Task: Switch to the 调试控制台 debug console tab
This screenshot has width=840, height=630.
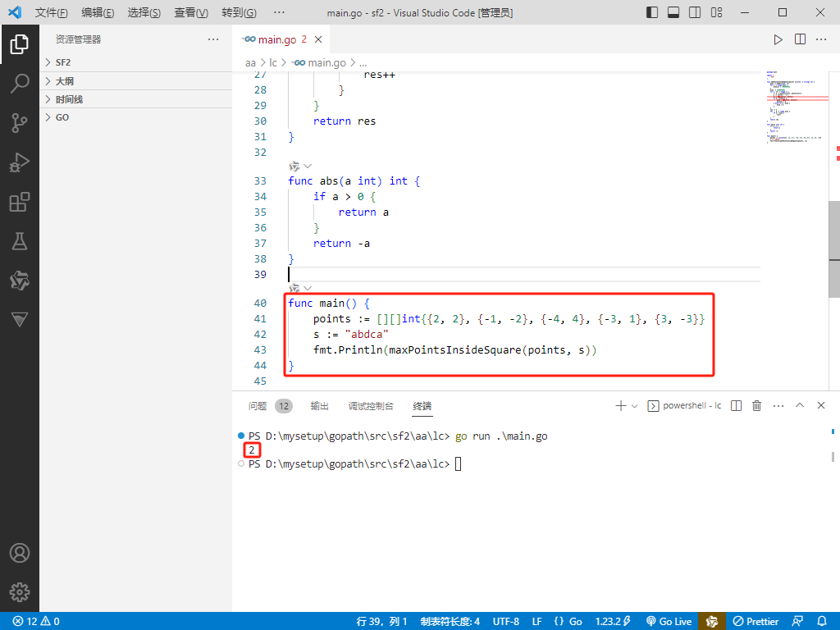Action: click(x=371, y=406)
